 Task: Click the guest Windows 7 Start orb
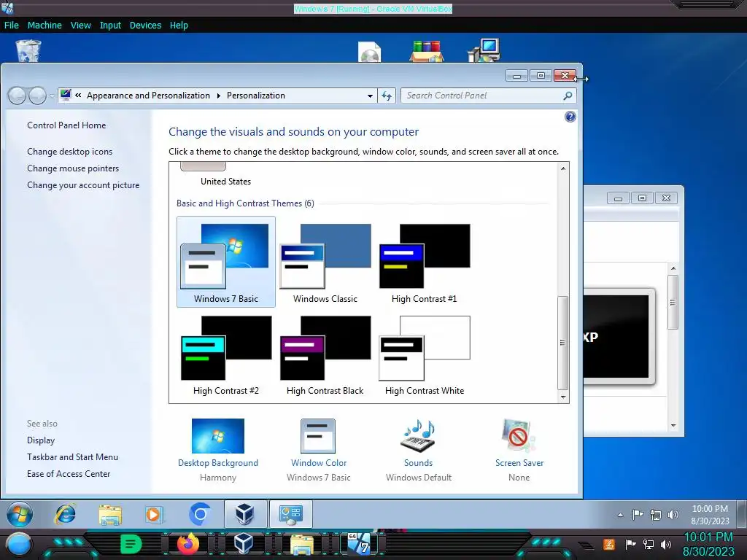point(20,514)
